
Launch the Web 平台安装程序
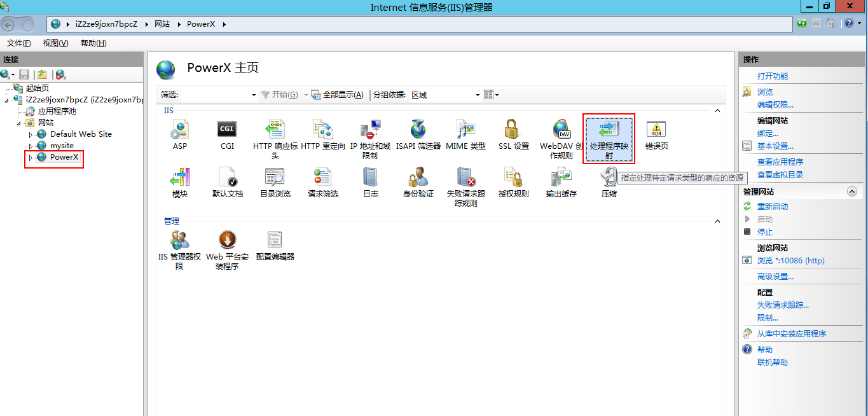pos(227,248)
